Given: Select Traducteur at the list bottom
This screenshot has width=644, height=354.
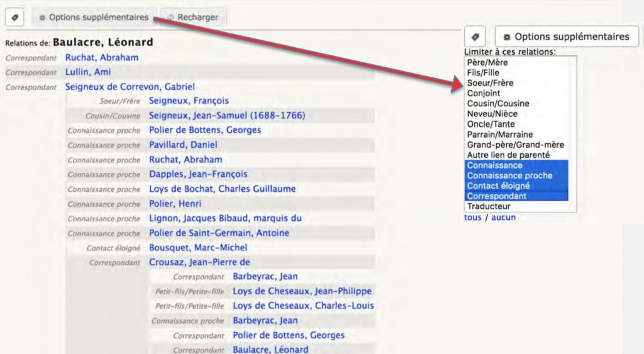Looking at the screenshot, I should click(x=489, y=206).
